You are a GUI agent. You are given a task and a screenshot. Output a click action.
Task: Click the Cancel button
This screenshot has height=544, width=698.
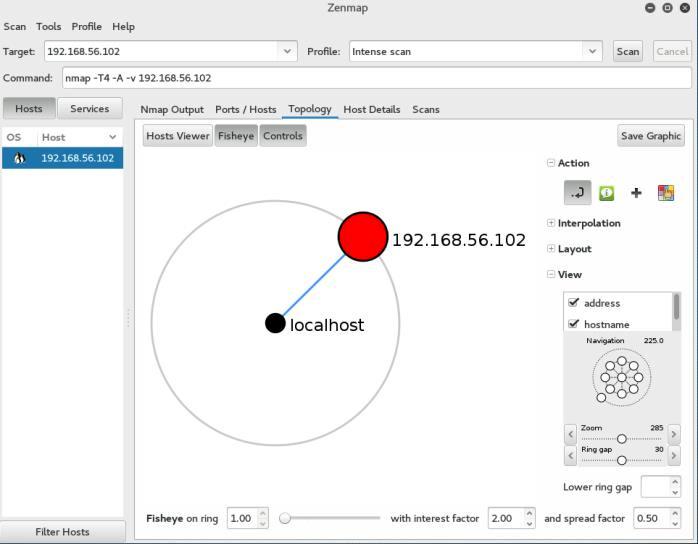[672, 52]
